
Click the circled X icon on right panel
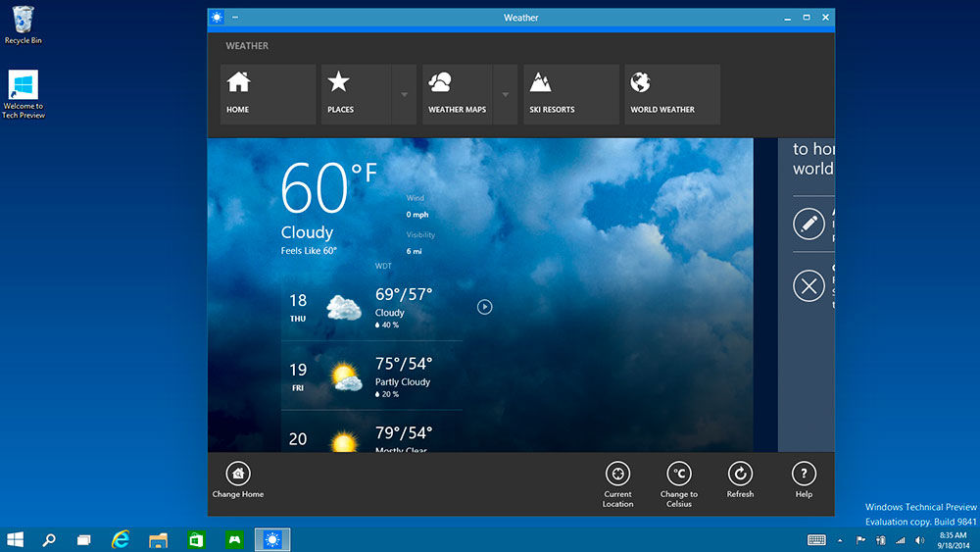[808, 286]
